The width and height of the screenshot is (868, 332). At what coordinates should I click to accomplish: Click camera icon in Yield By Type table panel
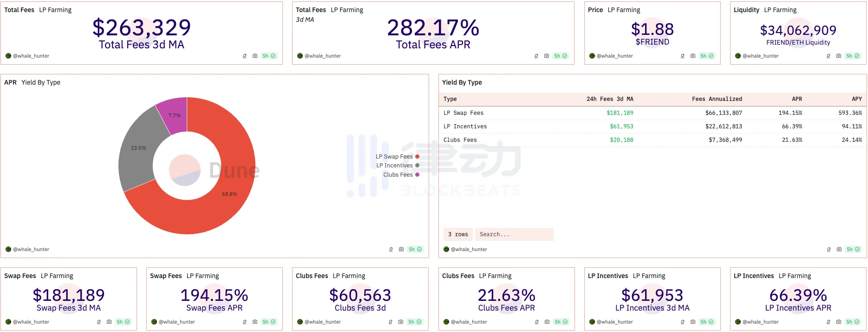tap(839, 249)
